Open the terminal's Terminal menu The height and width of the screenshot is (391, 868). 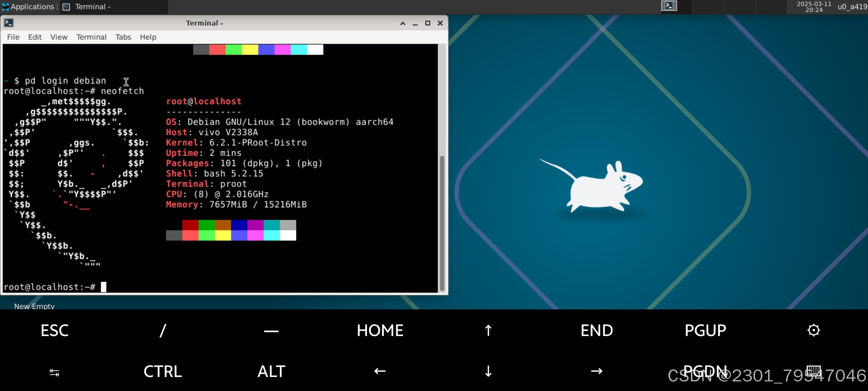point(91,37)
